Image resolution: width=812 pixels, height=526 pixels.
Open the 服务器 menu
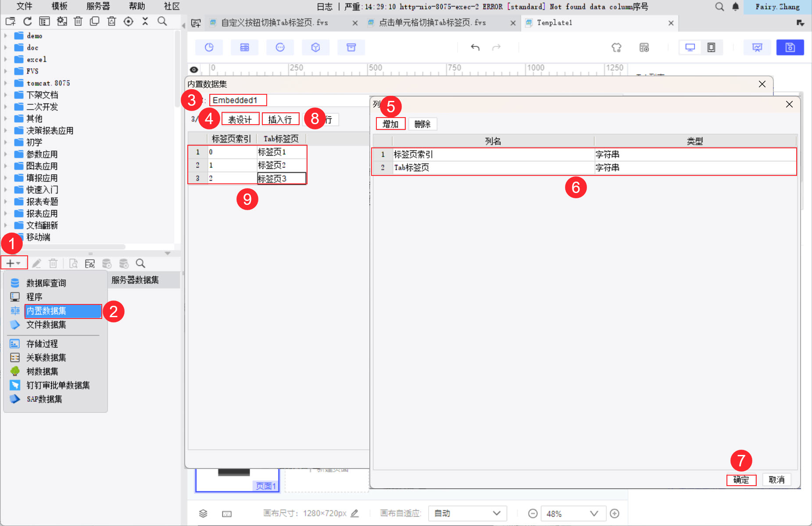98,6
